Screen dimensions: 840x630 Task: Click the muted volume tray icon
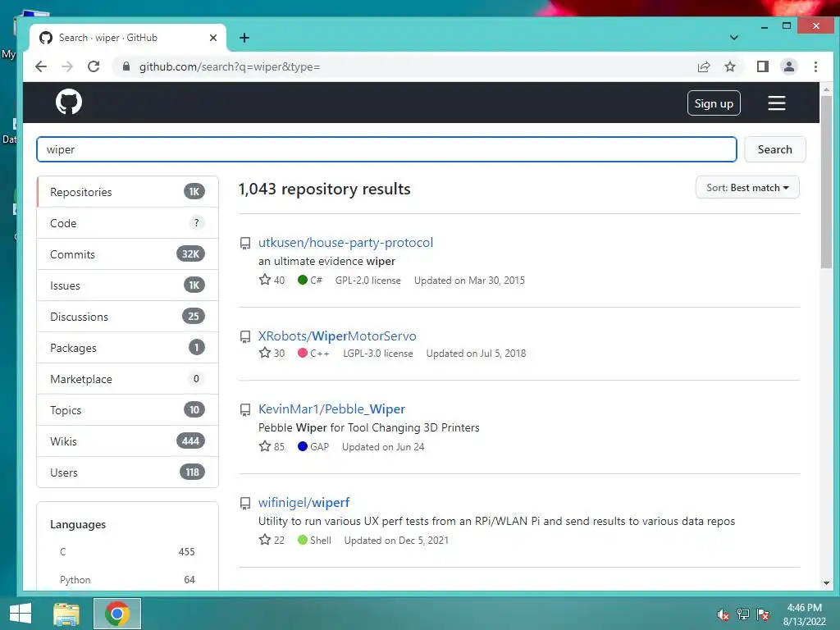pyautogui.click(x=723, y=614)
